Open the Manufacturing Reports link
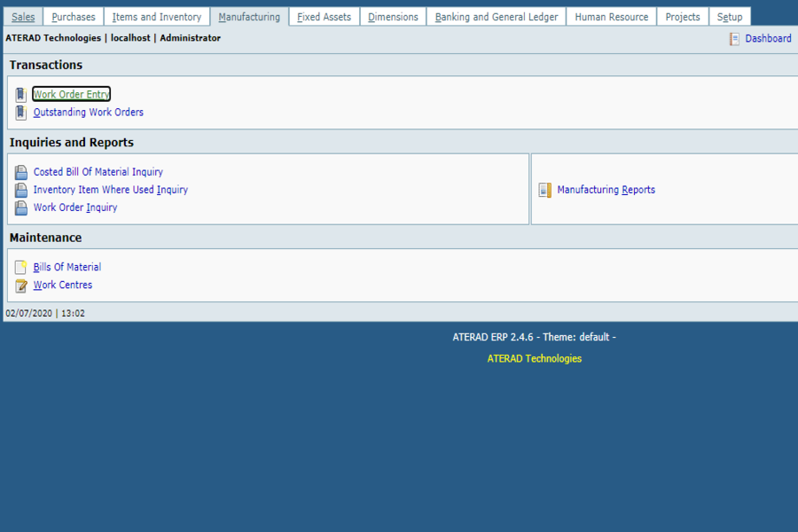 tap(606, 190)
